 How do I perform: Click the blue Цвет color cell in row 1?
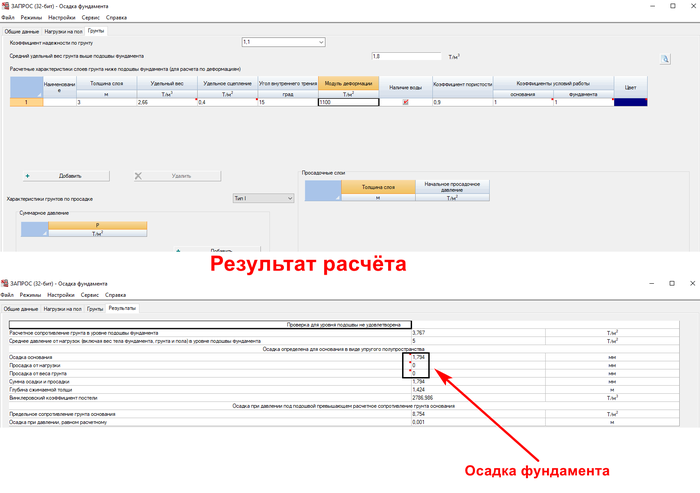click(x=631, y=102)
